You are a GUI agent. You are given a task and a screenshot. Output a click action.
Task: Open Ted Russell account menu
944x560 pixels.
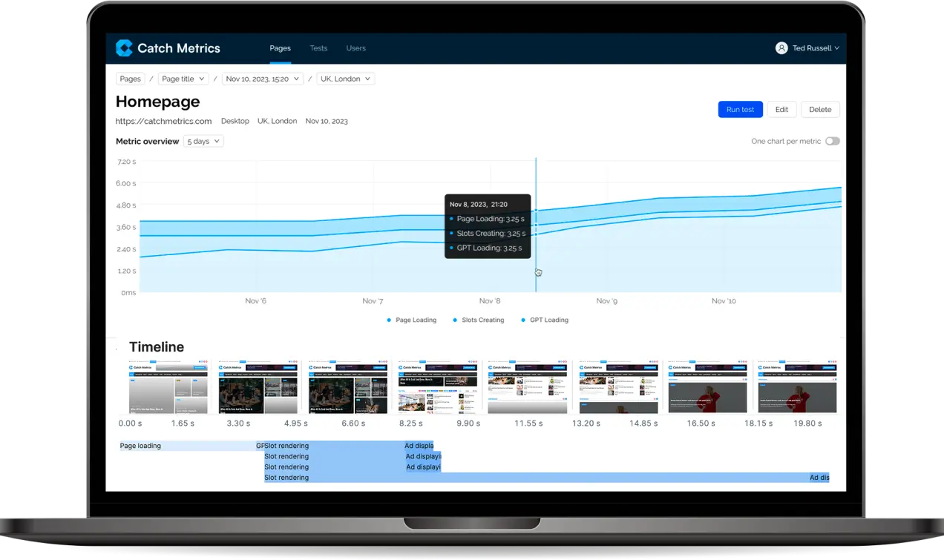click(x=815, y=48)
